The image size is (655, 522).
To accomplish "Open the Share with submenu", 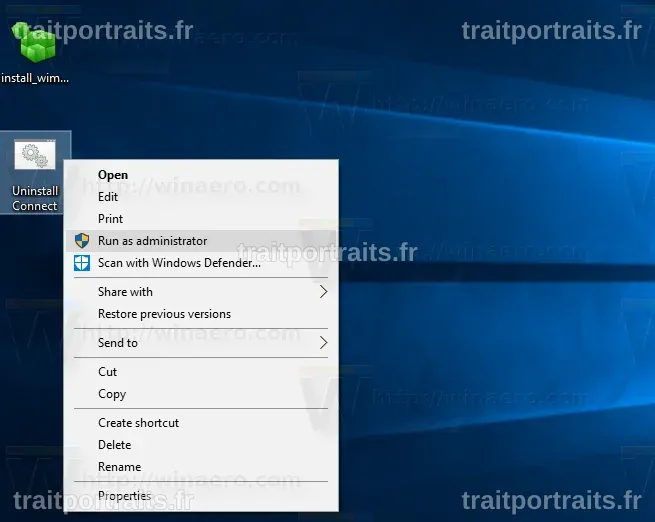I will [202, 292].
